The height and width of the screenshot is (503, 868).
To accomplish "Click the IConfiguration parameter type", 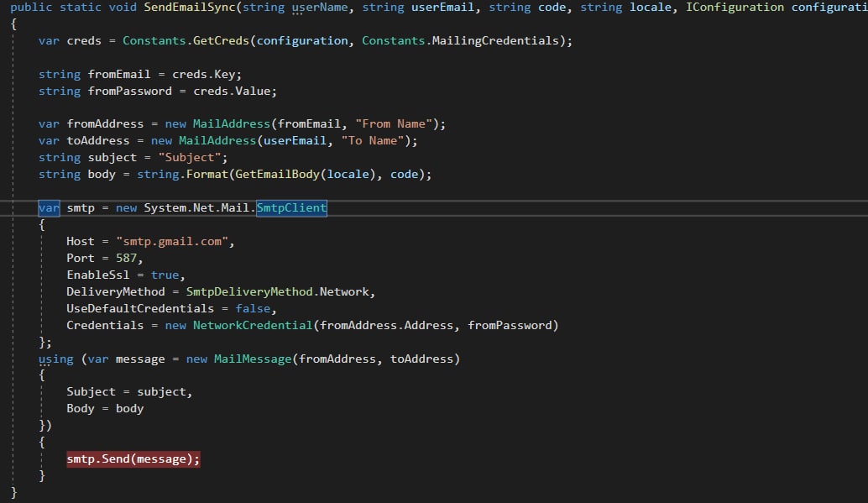I will pyautogui.click(x=735, y=8).
